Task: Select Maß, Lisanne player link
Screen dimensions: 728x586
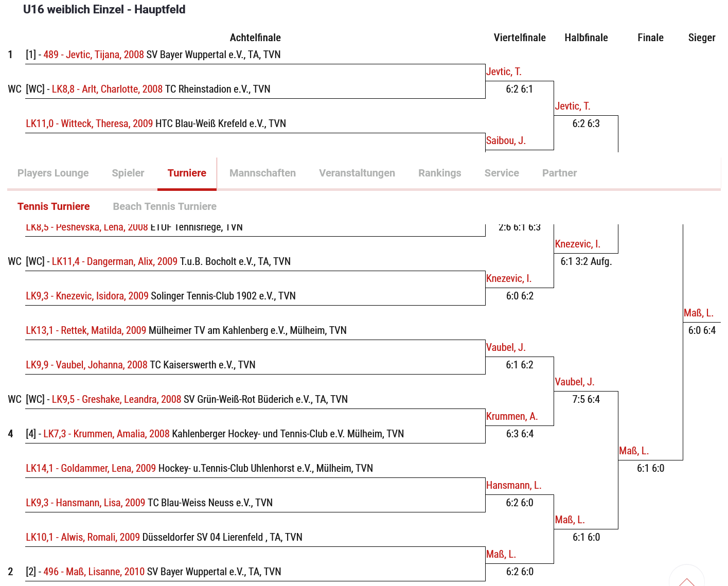Action: coord(94,572)
